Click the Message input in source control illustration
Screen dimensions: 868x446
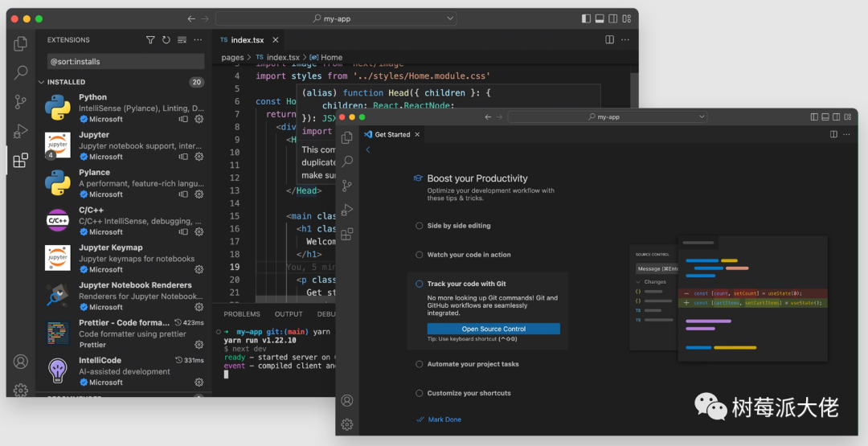tap(657, 269)
